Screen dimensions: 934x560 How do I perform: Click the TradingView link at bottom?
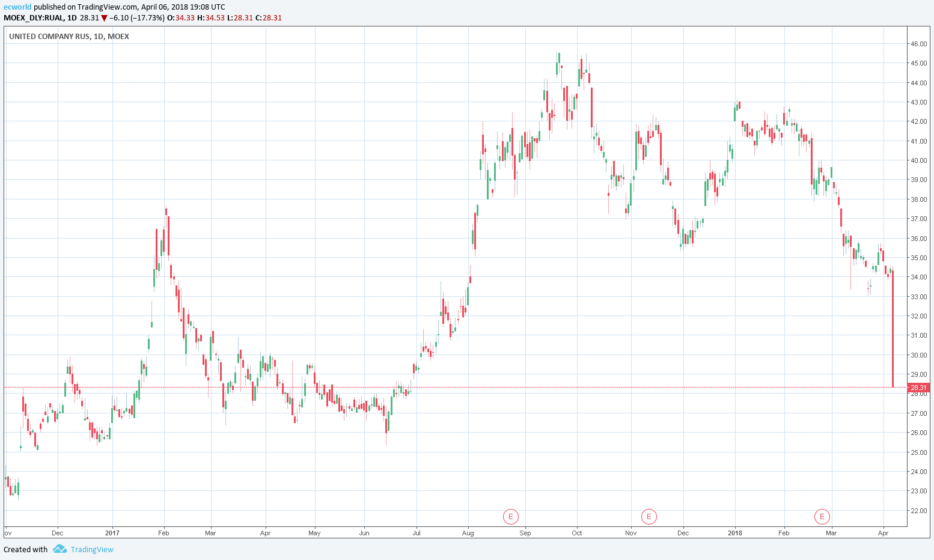click(x=92, y=549)
